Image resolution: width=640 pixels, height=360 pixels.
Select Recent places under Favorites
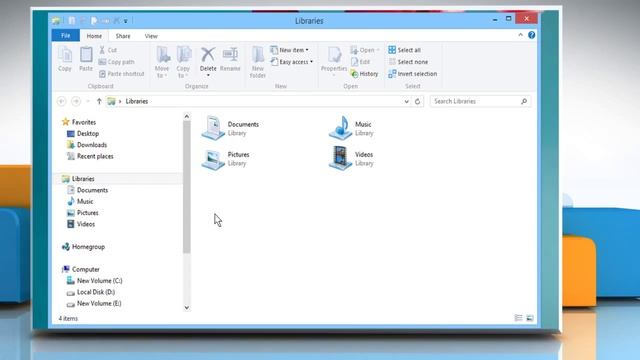click(90, 156)
